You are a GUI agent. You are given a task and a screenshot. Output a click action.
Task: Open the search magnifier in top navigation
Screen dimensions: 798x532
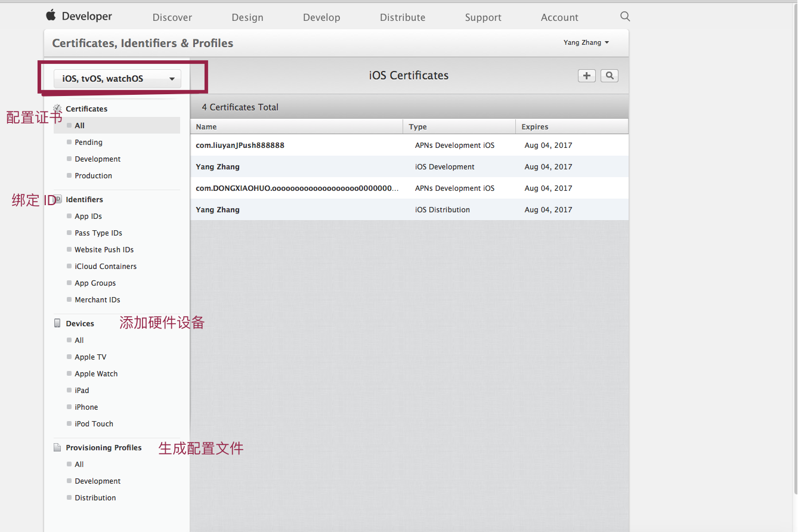(625, 16)
